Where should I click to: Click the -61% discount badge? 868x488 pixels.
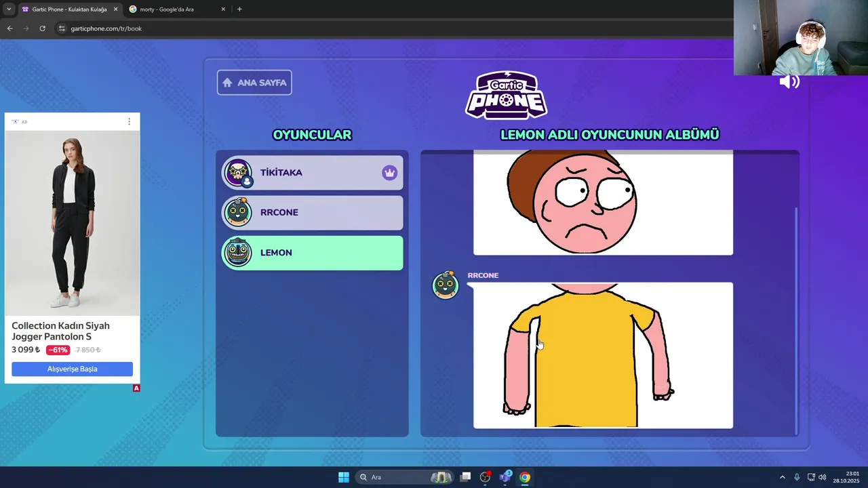(x=58, y=350)
